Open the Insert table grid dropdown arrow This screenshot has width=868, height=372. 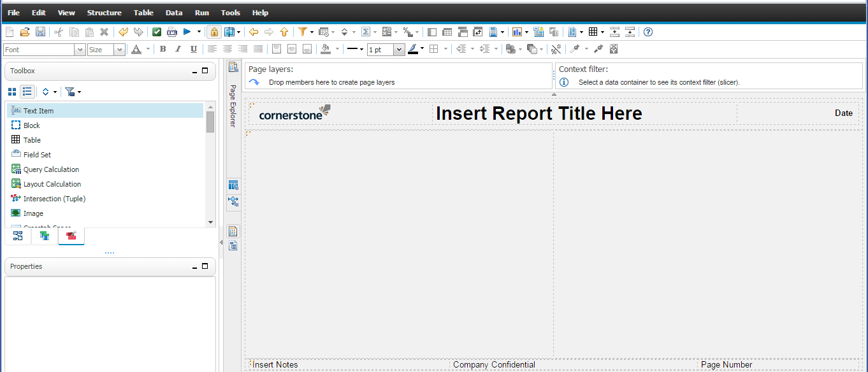[x=602, y=32]
